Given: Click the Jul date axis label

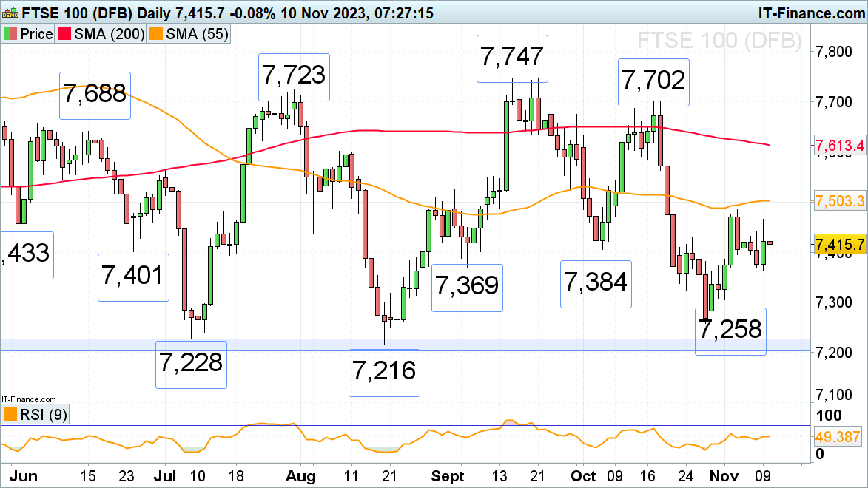Looking at the screenshot, I should [164, 476].
